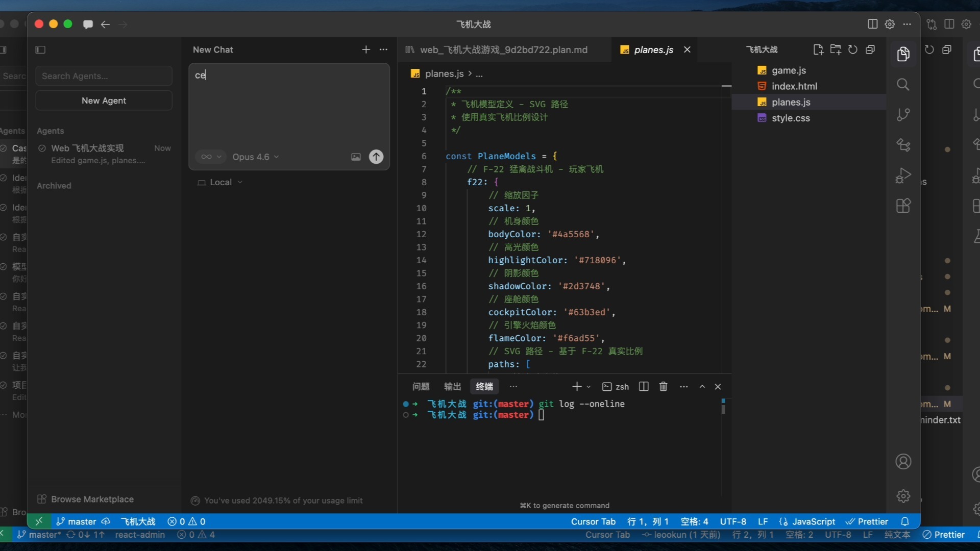Kill terminal with trash icon
The height and width of the screenshot is (551, 980).
[663, 387]
